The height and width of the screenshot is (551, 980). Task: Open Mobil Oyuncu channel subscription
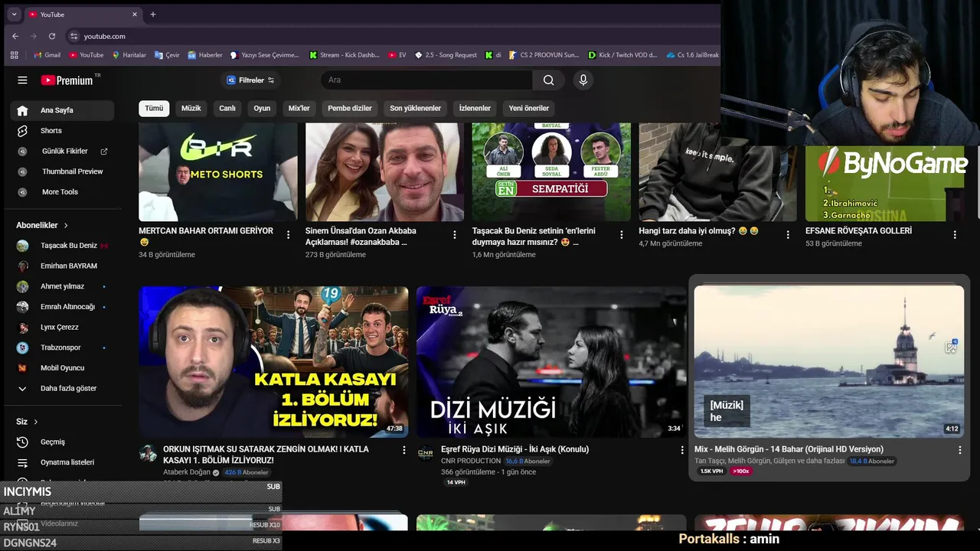(62, 368)
